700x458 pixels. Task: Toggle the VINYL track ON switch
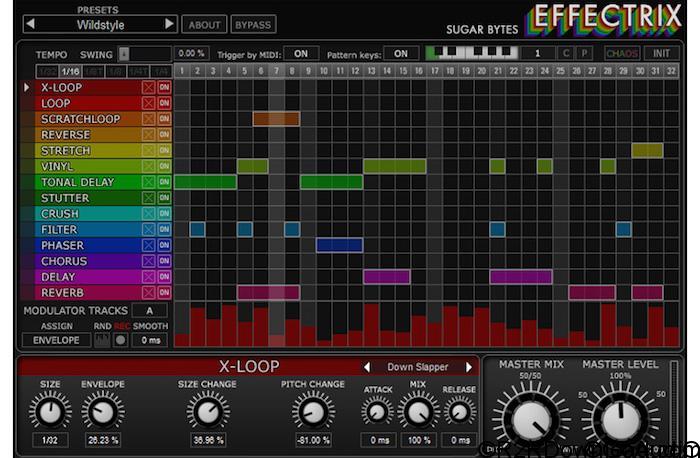[164, 166]
